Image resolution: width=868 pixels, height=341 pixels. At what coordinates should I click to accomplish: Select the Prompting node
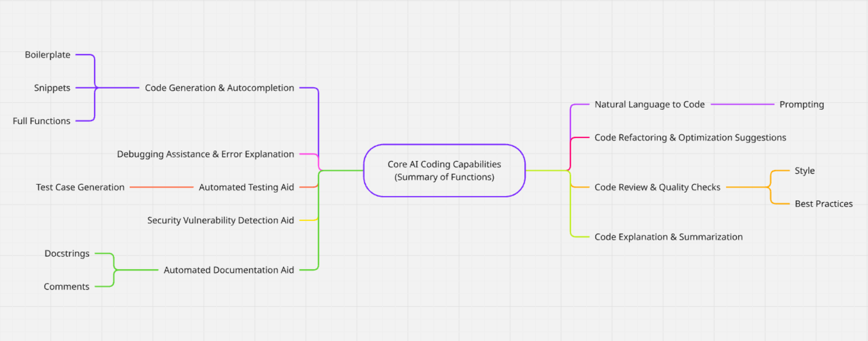(x=802, y=104)
